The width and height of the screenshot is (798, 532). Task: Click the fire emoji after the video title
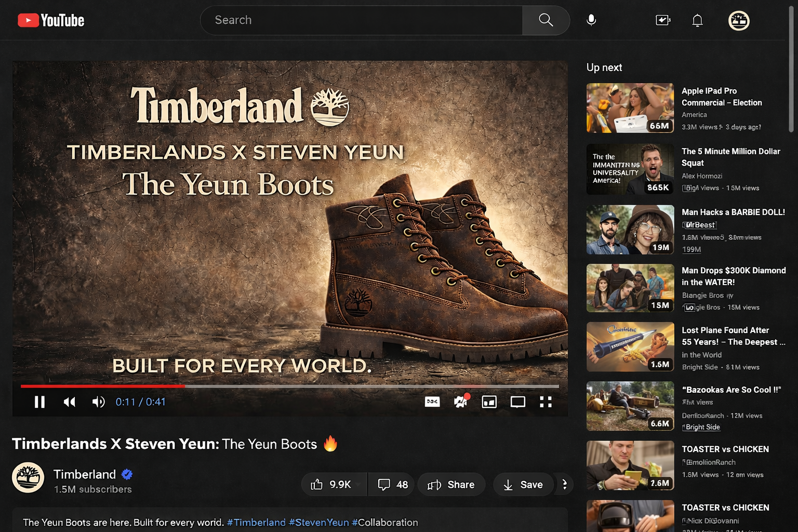(330, 444)
